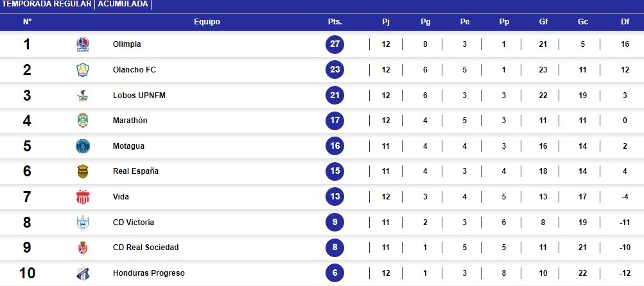Click the Olimpia team crest icon

point(82,45)
